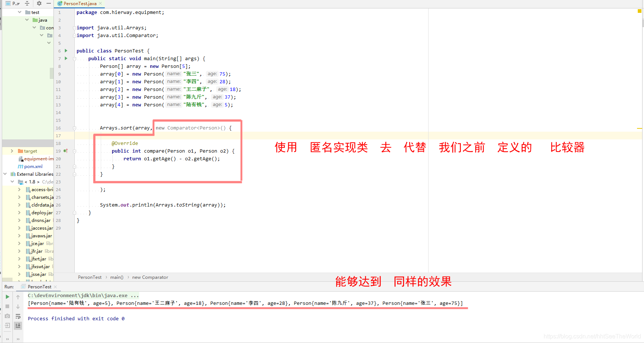Click the Dump Threads camera icon
This screenshot has width=644, height=343.
[7, 316]
